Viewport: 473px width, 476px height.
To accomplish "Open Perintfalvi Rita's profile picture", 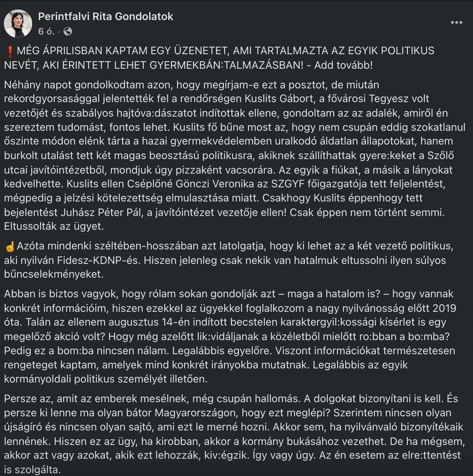I will tap(18, 23).
